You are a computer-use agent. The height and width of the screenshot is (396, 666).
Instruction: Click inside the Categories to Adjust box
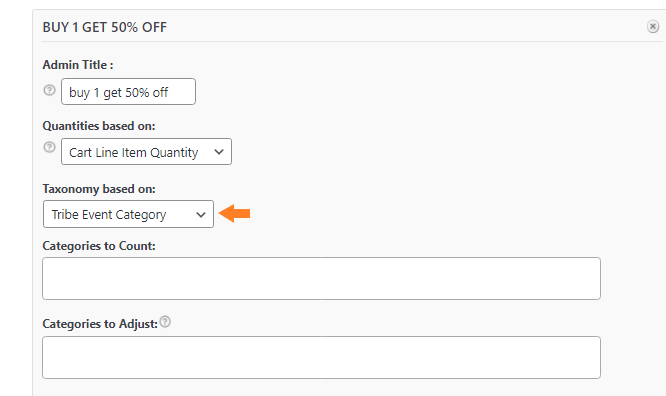pyautogui.click(x=322, y=357)
